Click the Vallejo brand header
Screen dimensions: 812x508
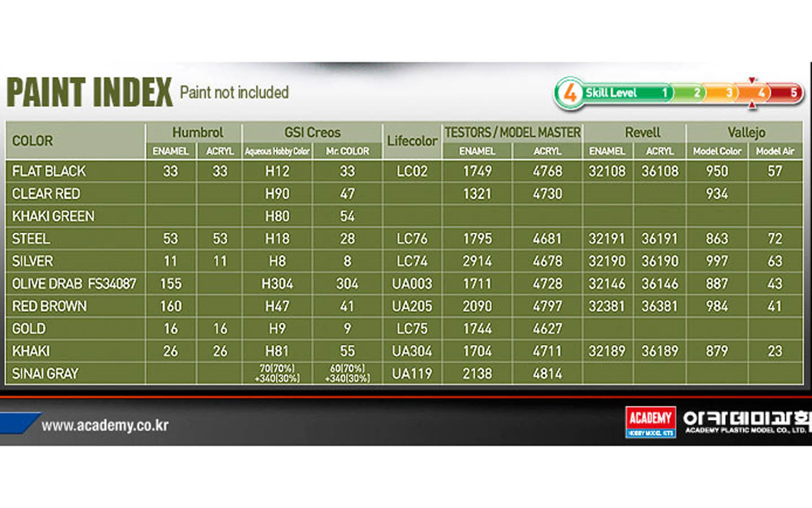(x=745, y=133)
